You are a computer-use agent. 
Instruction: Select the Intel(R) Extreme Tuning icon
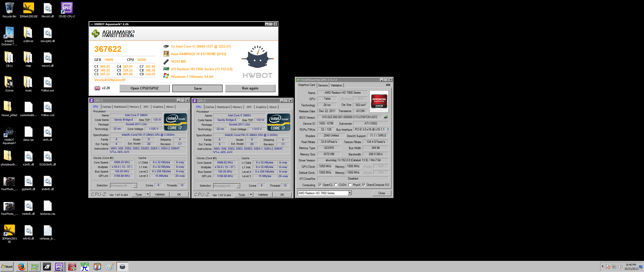(x=9, y=36)
